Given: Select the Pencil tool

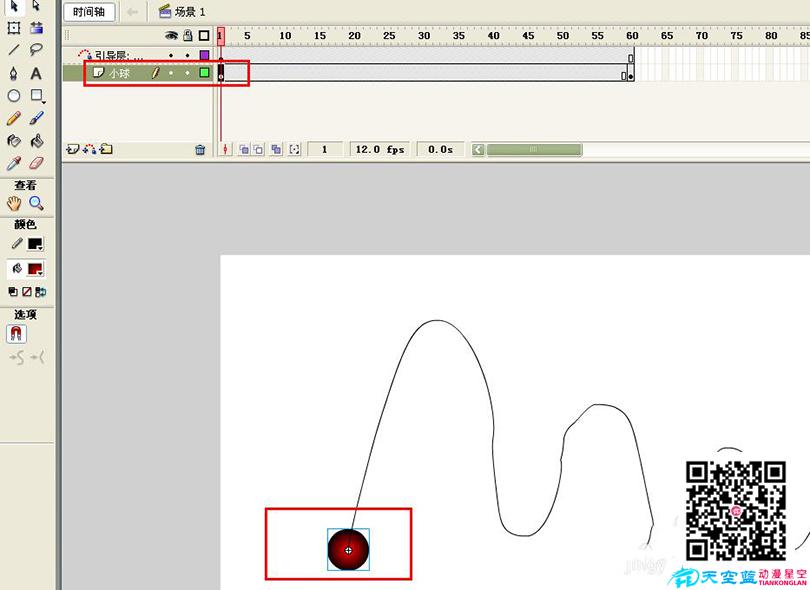Looking at the screenshot, I should (x=14, y=118).
